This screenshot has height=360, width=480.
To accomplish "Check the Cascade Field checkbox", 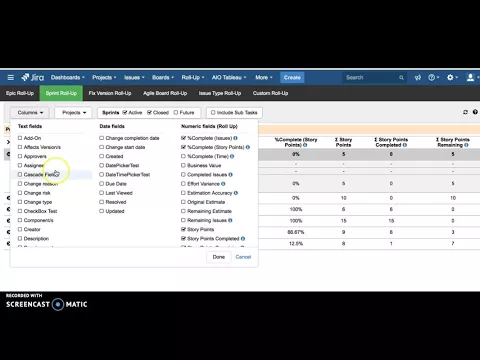I will [20, 174].
